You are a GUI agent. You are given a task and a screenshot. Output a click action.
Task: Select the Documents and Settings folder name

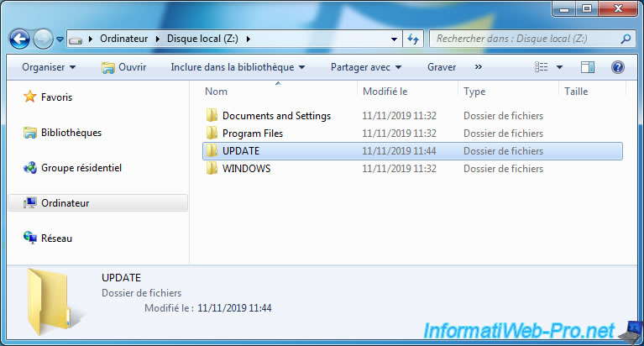pos(276,116)
